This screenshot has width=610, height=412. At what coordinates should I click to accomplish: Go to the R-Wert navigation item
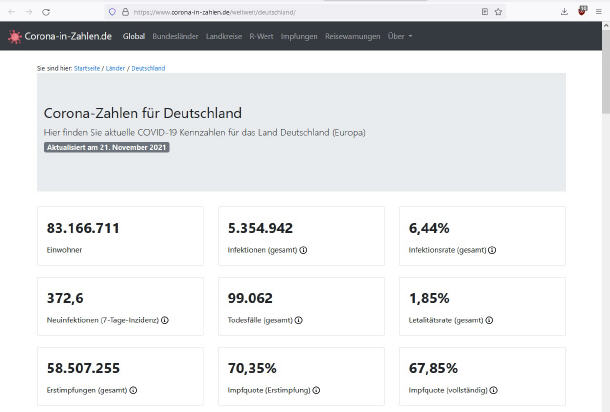pyautogui.click(x=262, y=36)
